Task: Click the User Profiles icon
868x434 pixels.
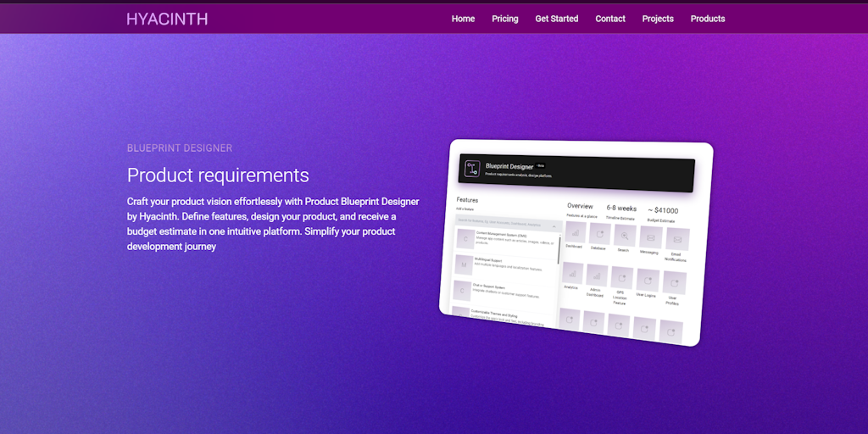Action: (x=674, y=283)
